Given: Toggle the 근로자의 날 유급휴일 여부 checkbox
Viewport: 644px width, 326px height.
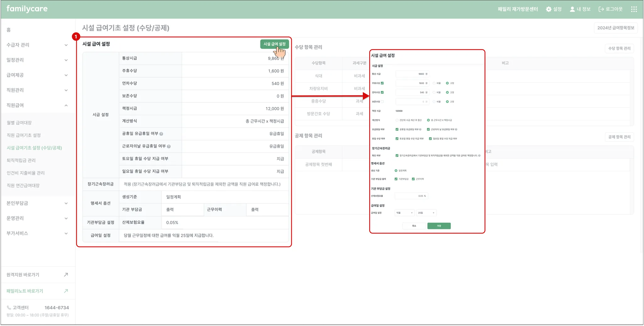Looking at the screenshot, I should click(x=428, y=129).
